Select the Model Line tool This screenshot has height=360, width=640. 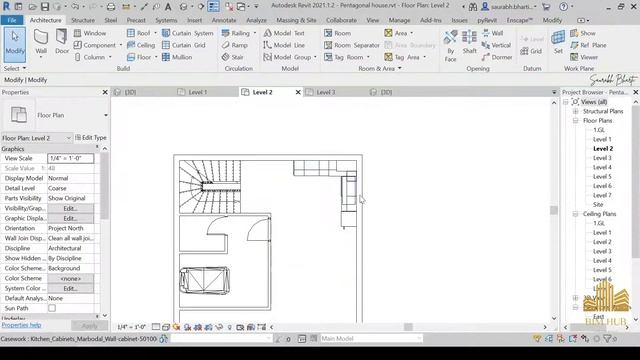coord(284,45)
